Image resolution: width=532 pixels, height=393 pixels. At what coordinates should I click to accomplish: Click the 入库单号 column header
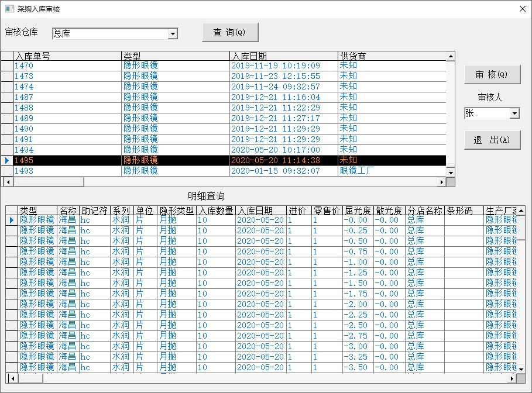(x=67, y=56)
